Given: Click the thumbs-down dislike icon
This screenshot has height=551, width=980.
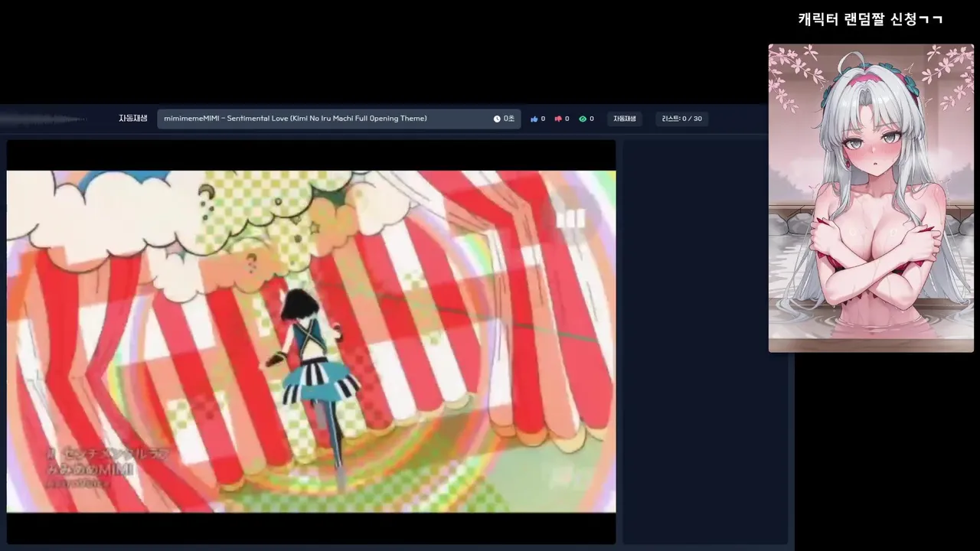Looking at the screenshot, I should coord(558,119).
